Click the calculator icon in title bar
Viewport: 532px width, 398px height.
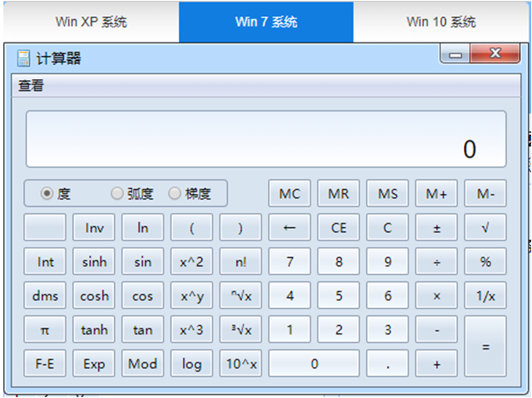[x=24, y=59]
